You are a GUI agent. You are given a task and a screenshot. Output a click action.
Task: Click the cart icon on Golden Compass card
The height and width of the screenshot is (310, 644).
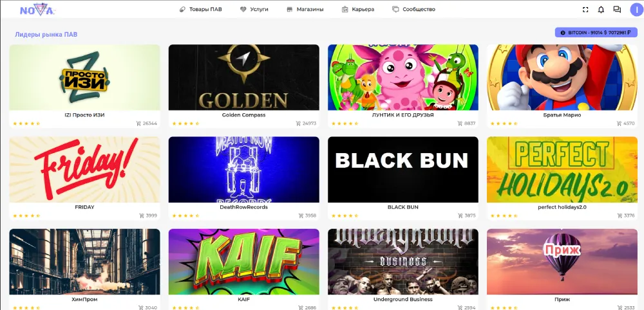tap(298, 123)
